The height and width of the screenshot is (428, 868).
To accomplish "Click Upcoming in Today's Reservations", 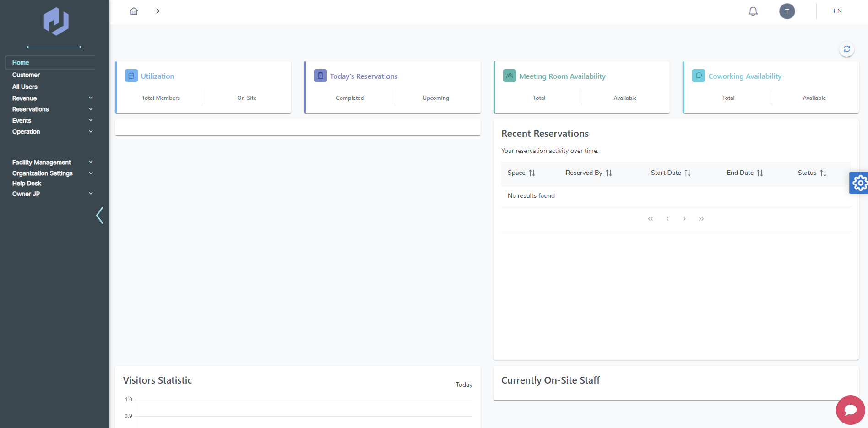I will tap(436, 98).
